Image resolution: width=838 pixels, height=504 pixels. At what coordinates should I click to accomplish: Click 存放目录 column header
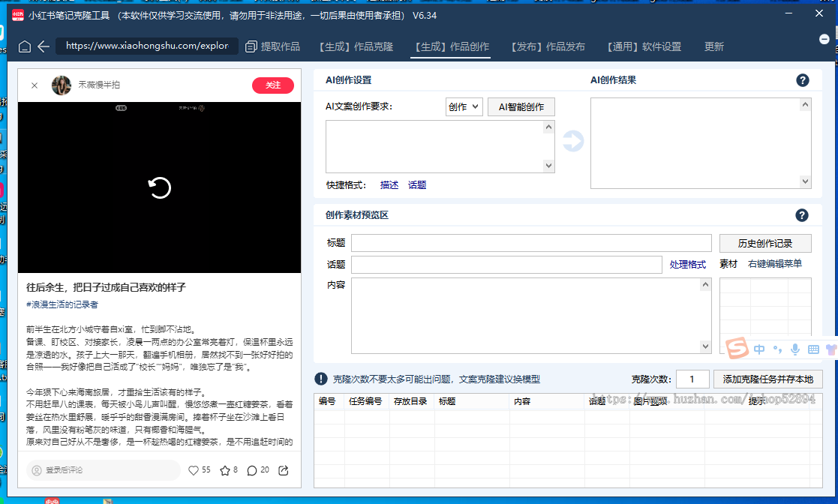pyautogui.click(x=410, y=401)
